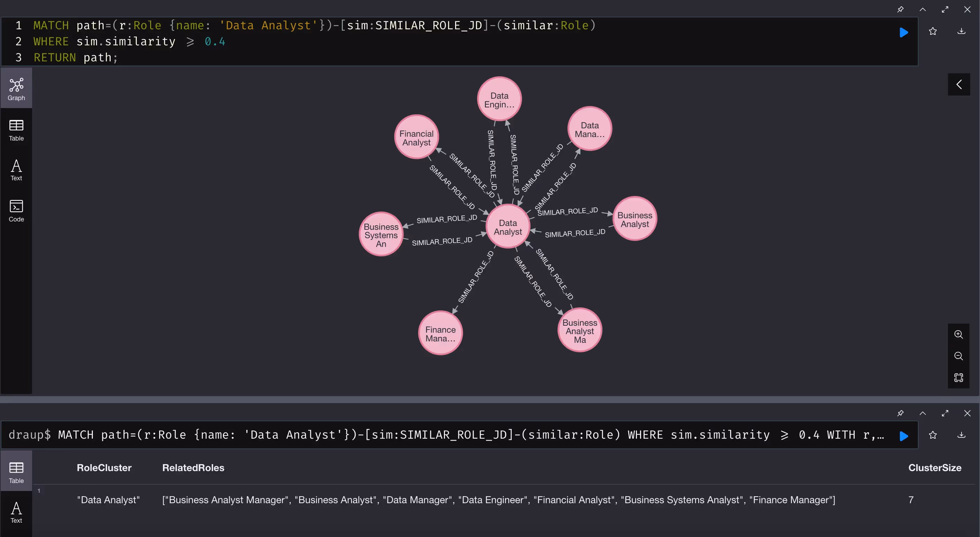Image resolution: width=980 pixels, height=537 pixels.
Task: Switch top frame to Code view
Action: coord(16,211)
